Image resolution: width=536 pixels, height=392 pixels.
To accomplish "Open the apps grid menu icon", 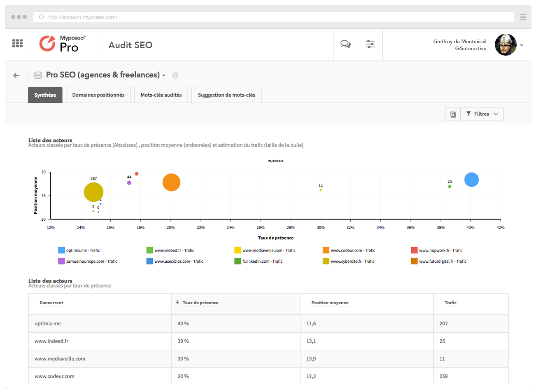I will pyautogui.click(x=17, y=44).
